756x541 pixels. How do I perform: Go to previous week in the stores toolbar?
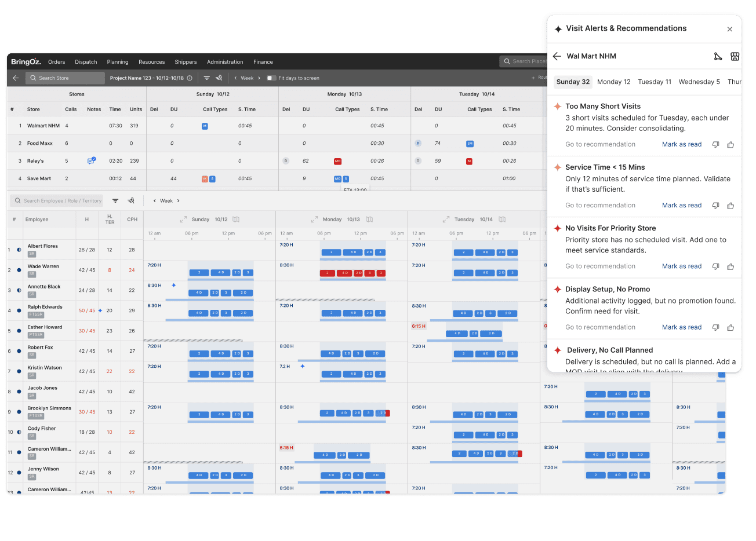point(235,78)
